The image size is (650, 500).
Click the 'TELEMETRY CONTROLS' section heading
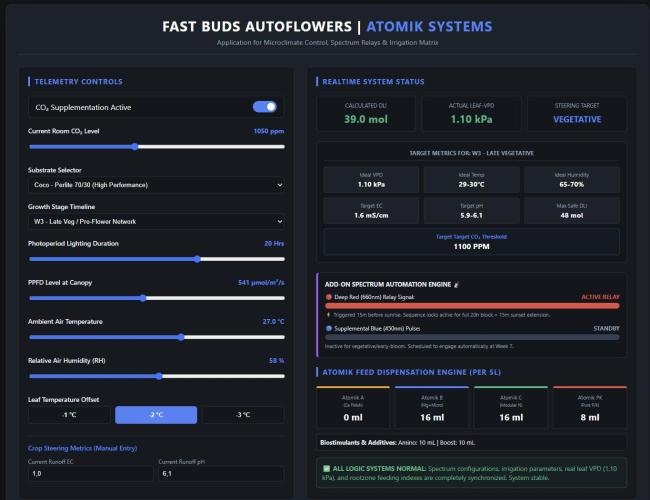78,82
